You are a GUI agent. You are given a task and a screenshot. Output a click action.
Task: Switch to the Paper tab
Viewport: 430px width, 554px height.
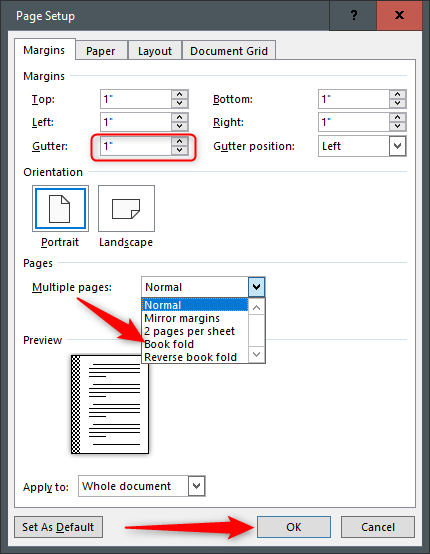coord(101,51)
